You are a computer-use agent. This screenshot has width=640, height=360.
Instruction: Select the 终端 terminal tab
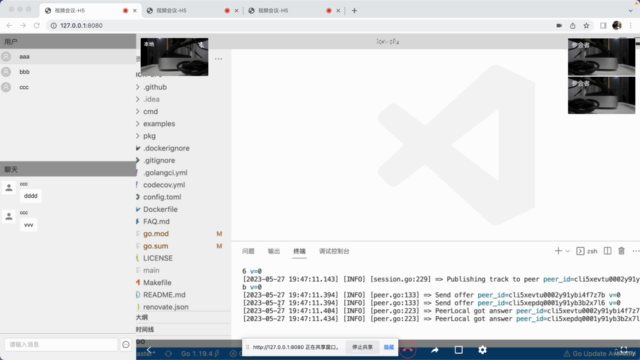point(299,251)
